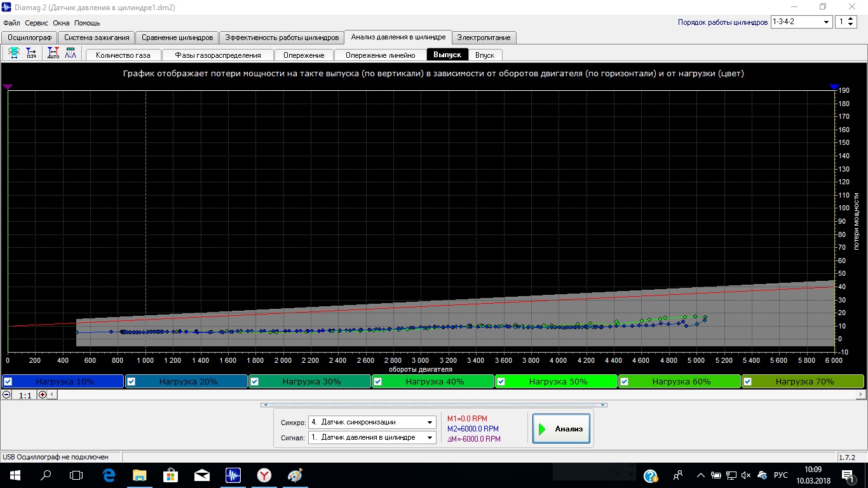Click the Diamag waveform taskbar icon
868x488 pixels.
point(233,475)
